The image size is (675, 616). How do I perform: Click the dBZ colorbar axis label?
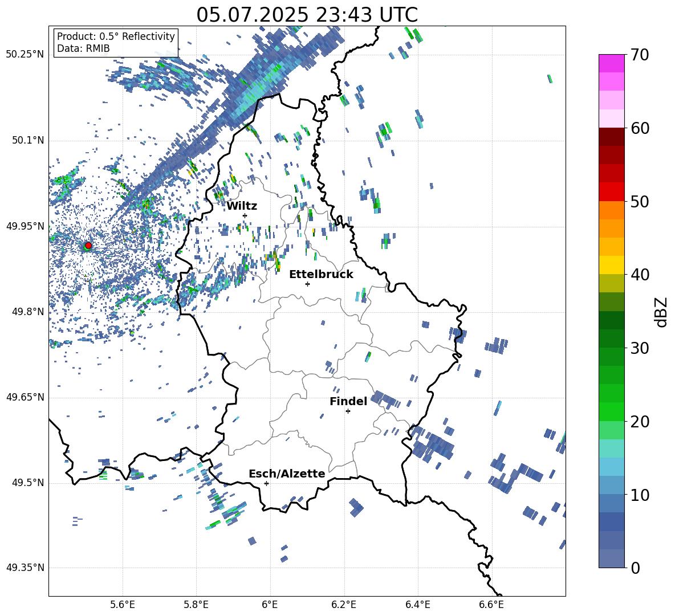662,312
